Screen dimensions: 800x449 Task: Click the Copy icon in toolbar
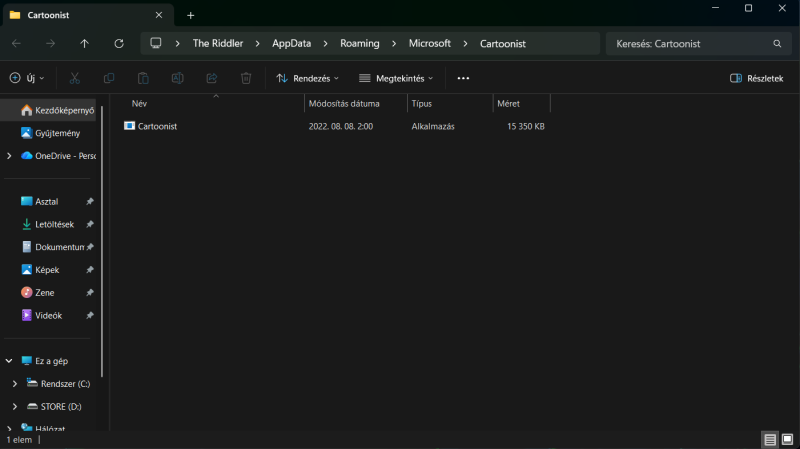click(109, 78)
